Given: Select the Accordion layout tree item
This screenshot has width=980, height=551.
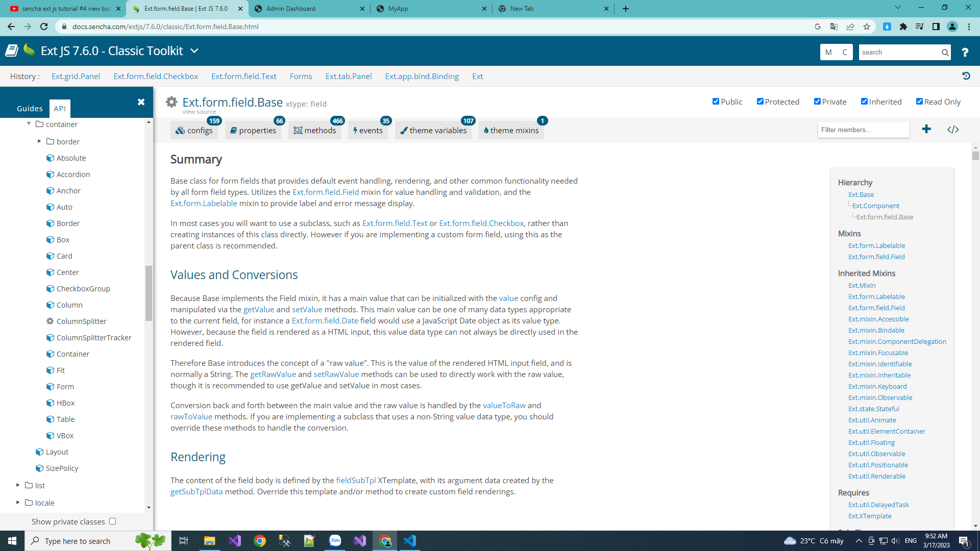Looking at the screenshot, I should (73, 174).
